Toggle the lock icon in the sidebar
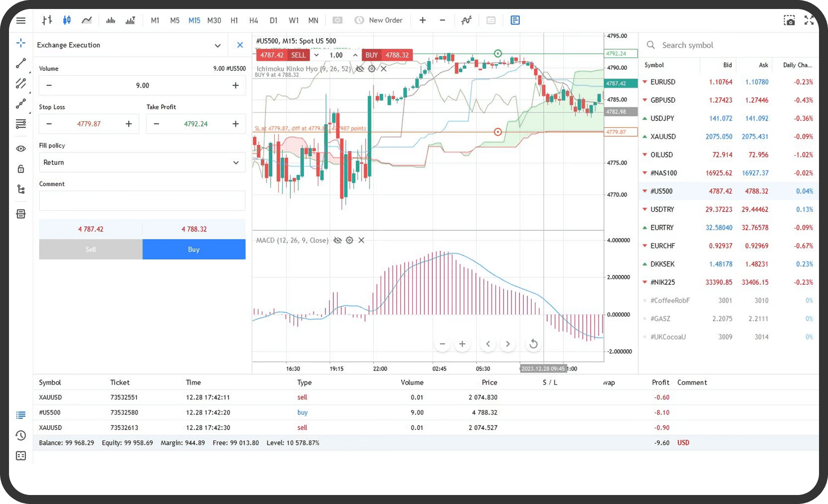Viewport: 828px width, 504px height. point(21,168)
